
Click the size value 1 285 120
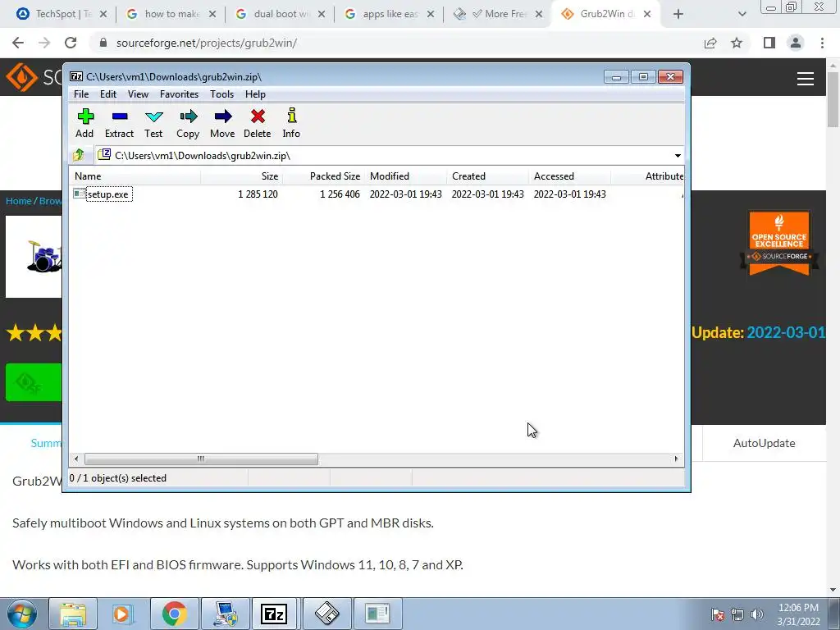click(258, 194)
